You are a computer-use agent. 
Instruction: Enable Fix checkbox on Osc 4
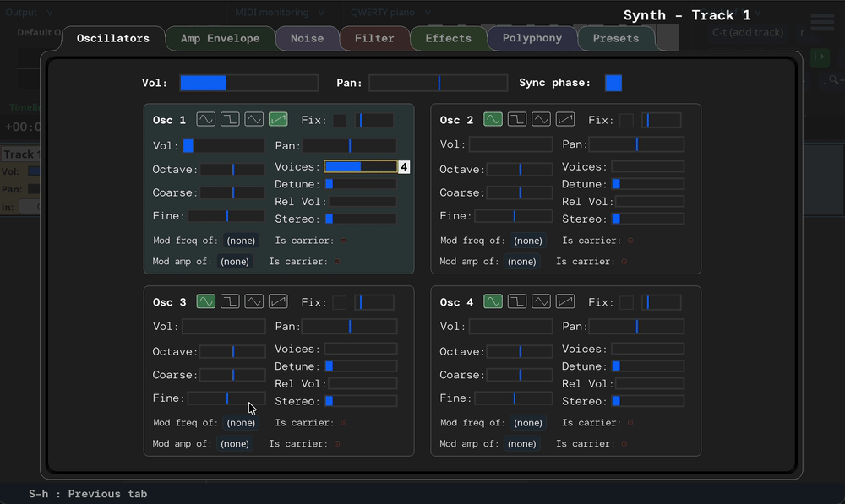pyautogui.click(x=626, y=302)
